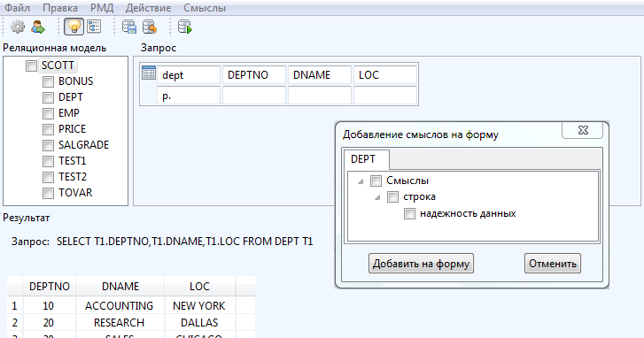Check the TEST2 table checkbox
This screenshot has height=338, width=644.
[48, 177]
